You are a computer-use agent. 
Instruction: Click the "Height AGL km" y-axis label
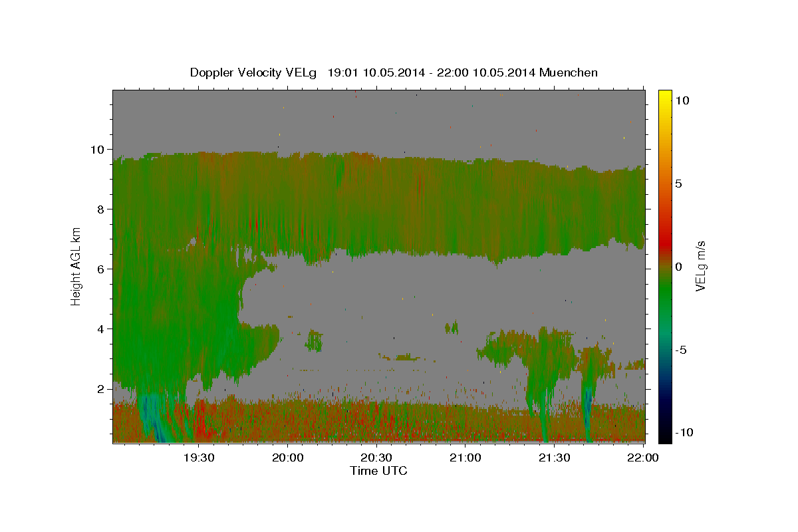click(x=76, y=265)
